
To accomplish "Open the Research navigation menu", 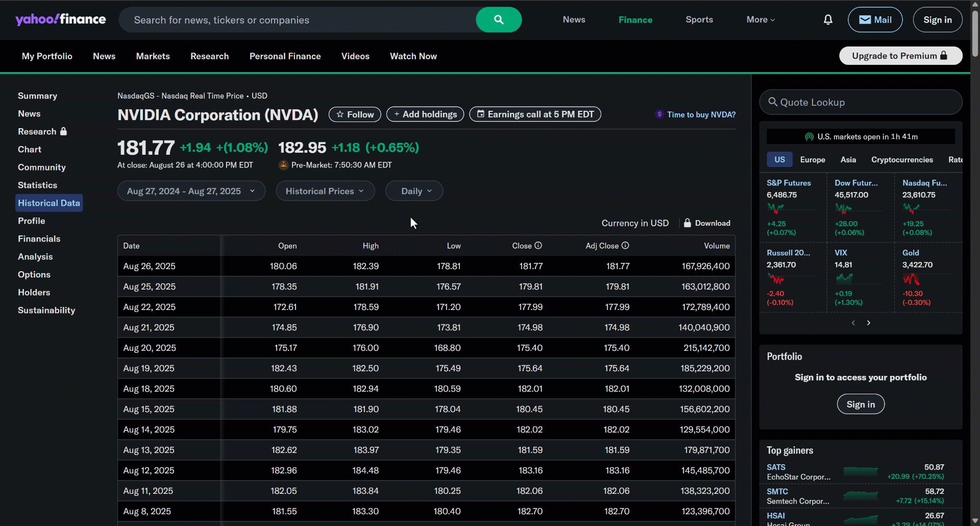I will [x=210, y=56].
